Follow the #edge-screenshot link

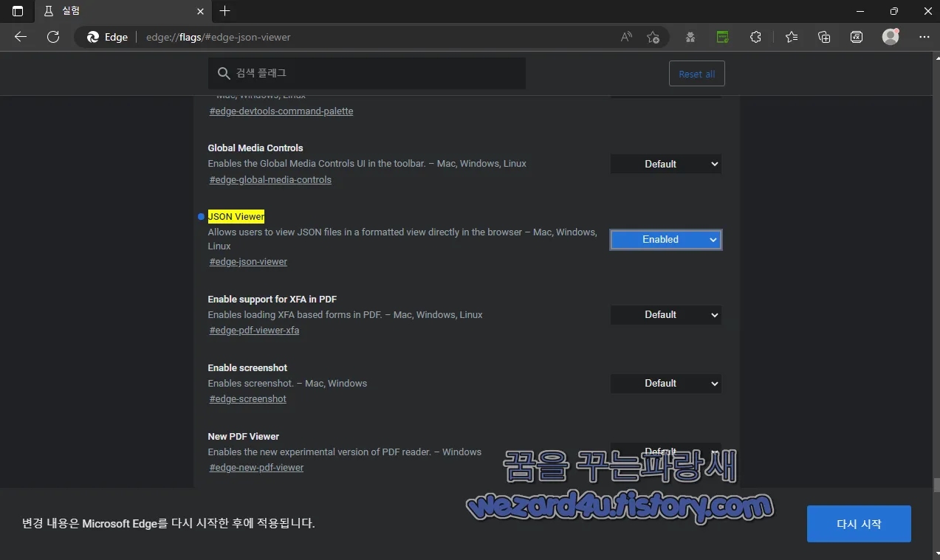point(247,399)
